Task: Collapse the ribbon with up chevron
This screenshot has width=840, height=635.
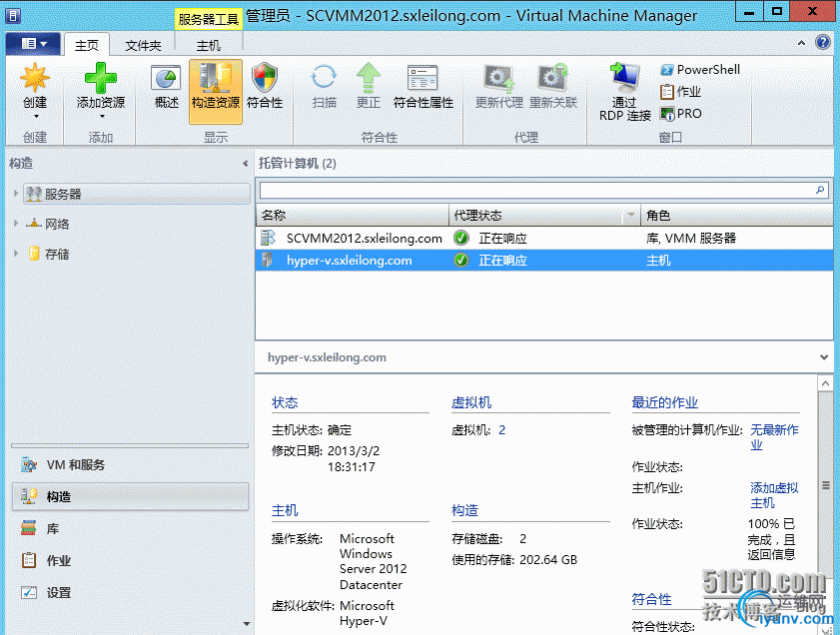Action: pos(801,42)
